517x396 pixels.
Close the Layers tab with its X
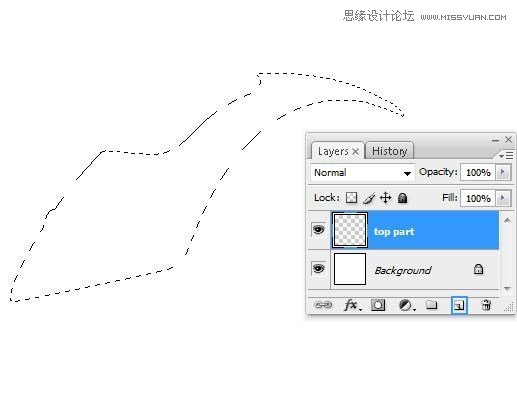point(356,152)
